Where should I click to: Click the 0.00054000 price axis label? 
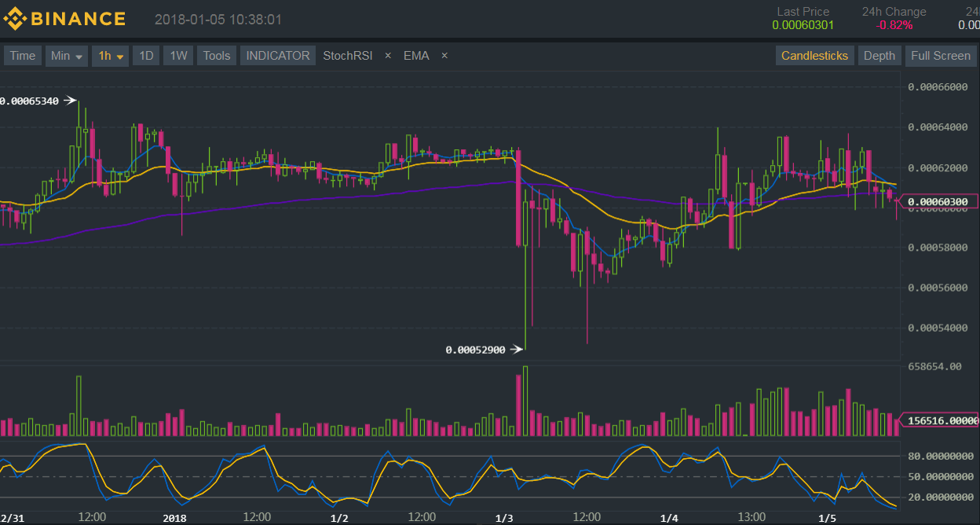point(938,328)
